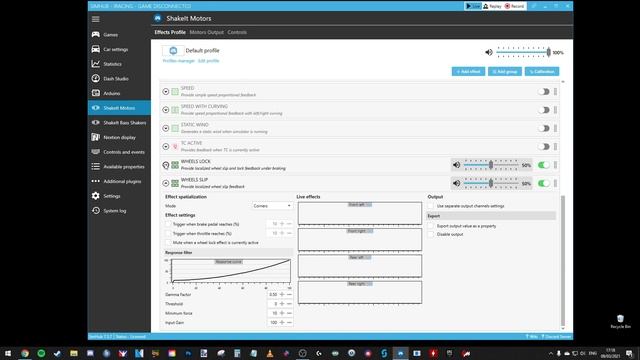The image size is (640, 360).
Task: Disable the WHEELS SLIP toggle
Action: (544, 183)
